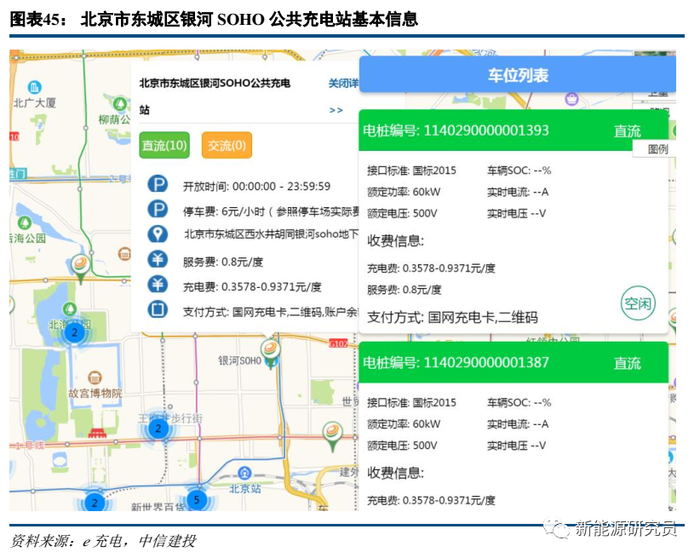Click 额定功率: 60kW on charger 1387 card
The height and width of the screenshot is (559, 700).
coord(404,424)
